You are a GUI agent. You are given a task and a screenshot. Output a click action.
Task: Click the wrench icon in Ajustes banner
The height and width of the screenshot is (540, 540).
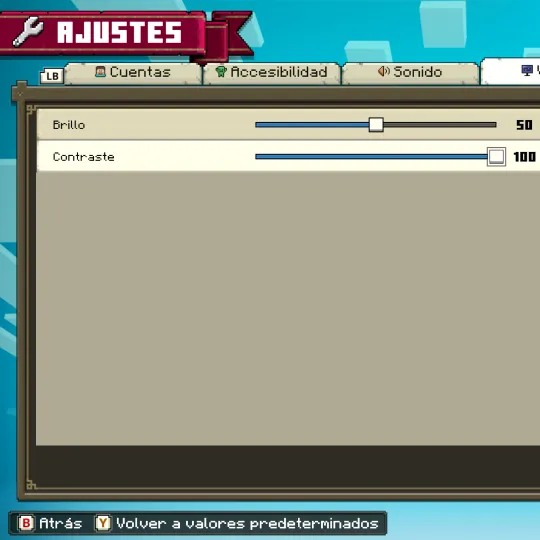pos(28,32)
